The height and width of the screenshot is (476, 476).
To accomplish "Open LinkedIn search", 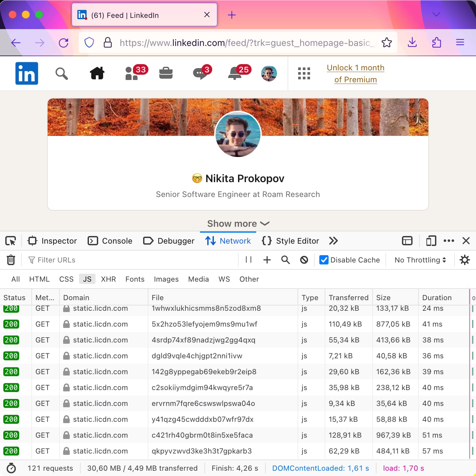I will coord(62,73).
